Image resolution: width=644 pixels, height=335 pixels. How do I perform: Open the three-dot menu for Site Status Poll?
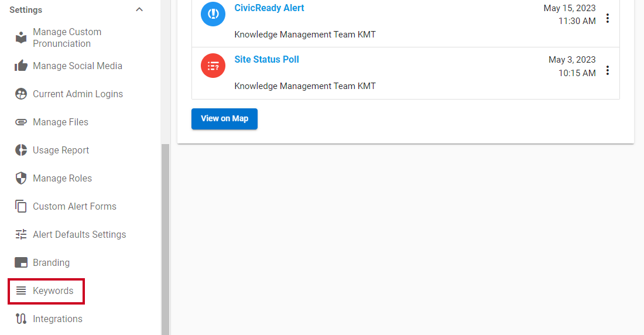(x=608, y=70)
